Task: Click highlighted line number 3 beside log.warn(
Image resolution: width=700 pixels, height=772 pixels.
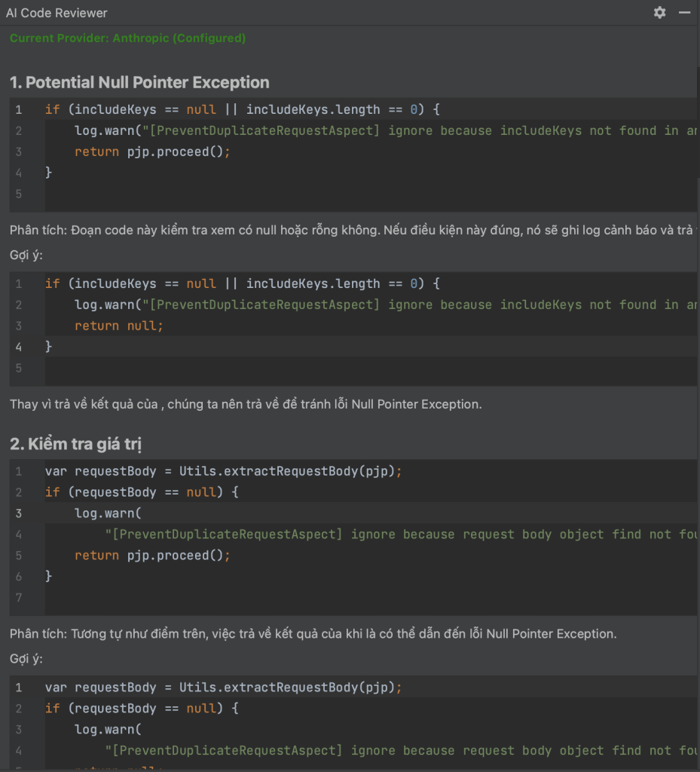Action: (18, 513)
